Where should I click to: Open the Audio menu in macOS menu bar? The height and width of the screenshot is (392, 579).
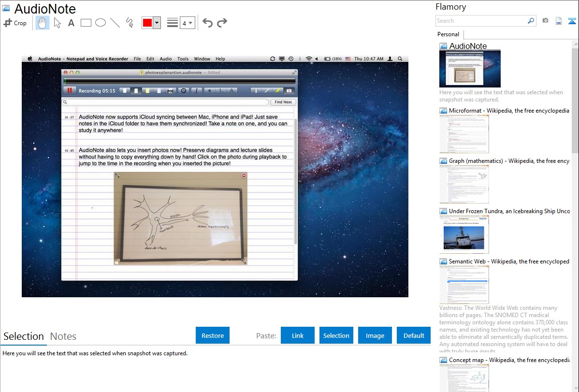pyautogui.click(x=166, y=59)
